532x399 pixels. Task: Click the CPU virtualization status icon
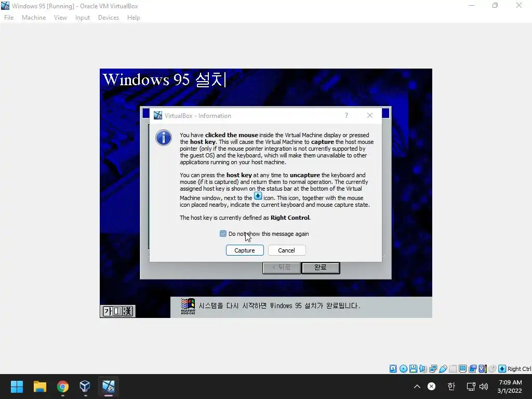(x=483, y=369)
